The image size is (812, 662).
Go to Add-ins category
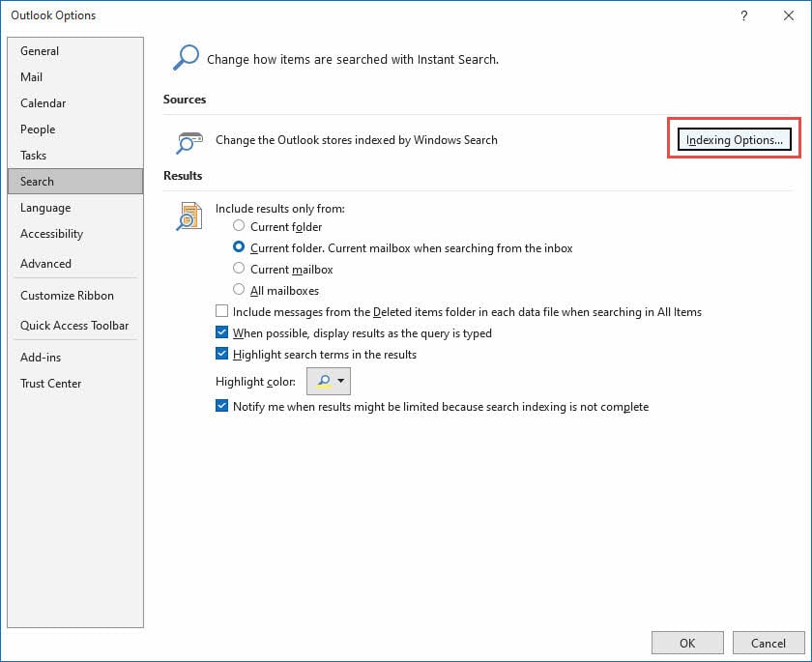tap(75, 358)
